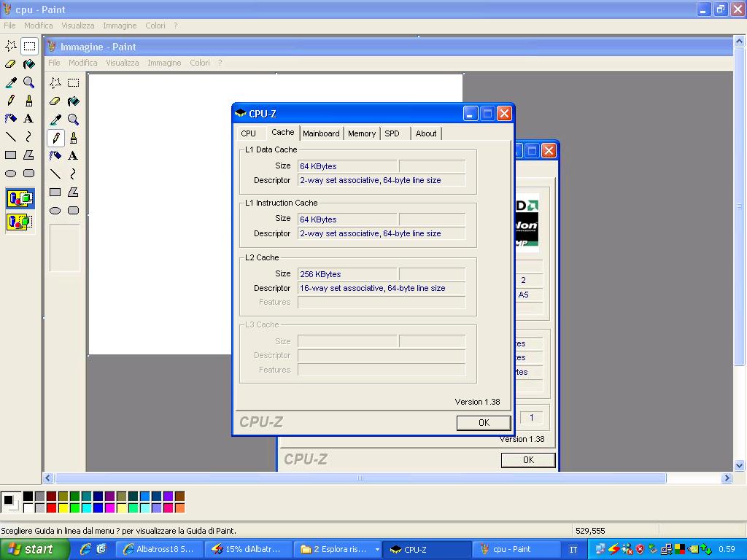
Task: Switch to the CPU tab in CPU-Z
Action: [x=248, y=134]
